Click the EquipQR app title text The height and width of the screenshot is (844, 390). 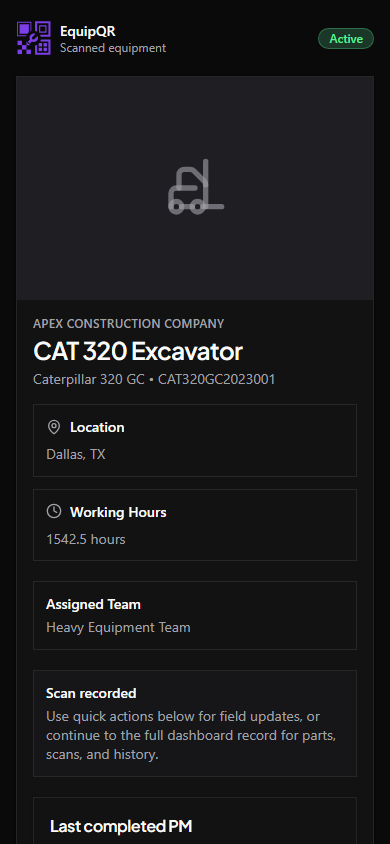(x=88, y=32)
